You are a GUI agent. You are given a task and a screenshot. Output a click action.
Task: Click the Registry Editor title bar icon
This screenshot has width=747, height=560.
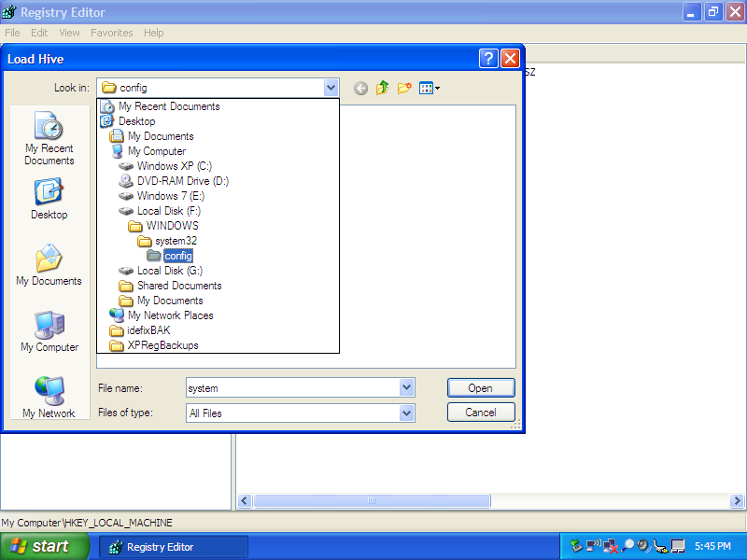pos(9,12)
